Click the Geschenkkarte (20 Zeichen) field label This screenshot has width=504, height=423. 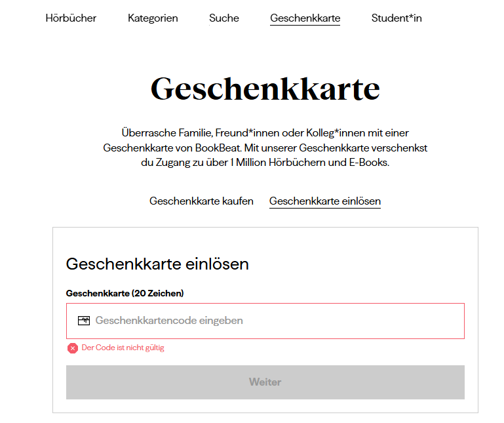click(125, 293)
